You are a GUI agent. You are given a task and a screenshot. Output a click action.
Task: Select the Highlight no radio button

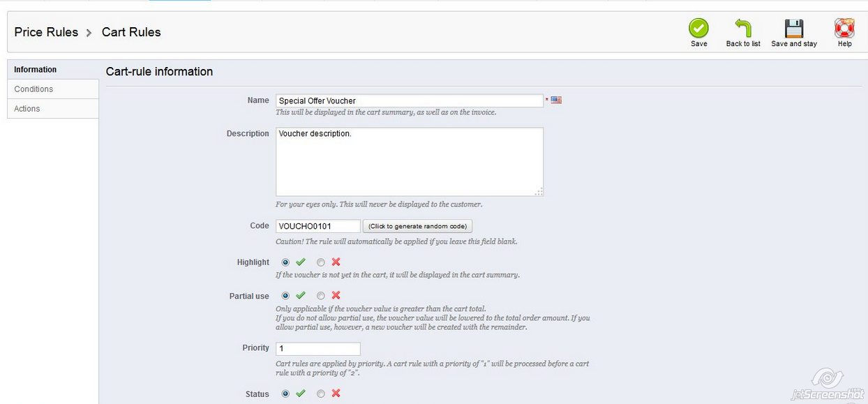pos(321,262)
